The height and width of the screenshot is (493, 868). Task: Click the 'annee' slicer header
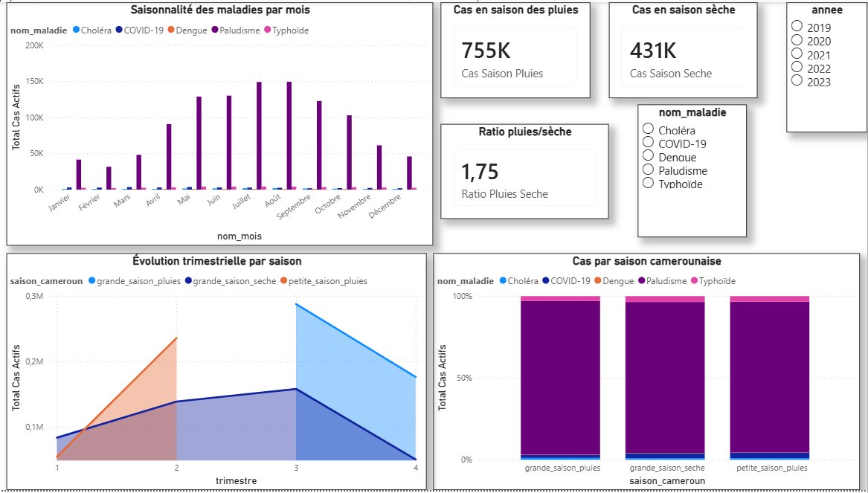(x=827, y=10)
